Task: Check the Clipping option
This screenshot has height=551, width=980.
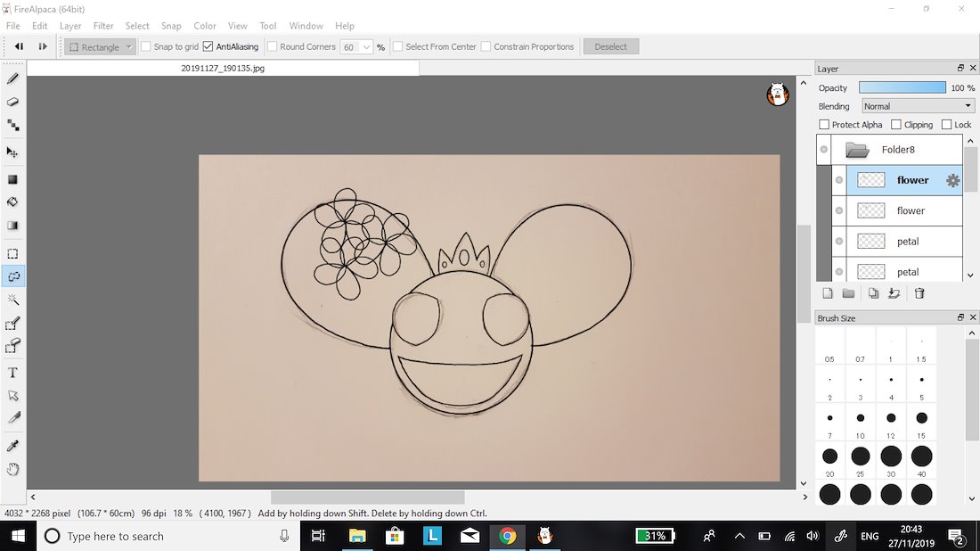Action: point(895,125)
